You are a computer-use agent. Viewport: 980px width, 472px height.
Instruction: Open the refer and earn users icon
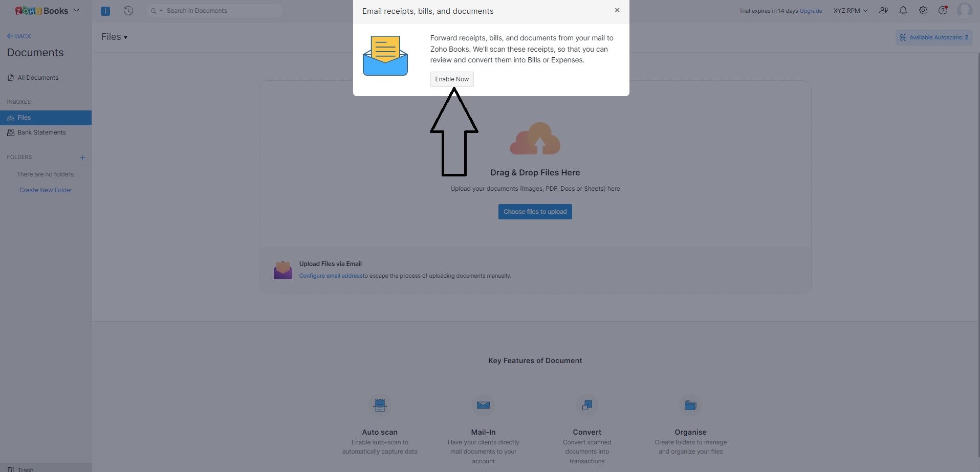(x=883, y=11)
